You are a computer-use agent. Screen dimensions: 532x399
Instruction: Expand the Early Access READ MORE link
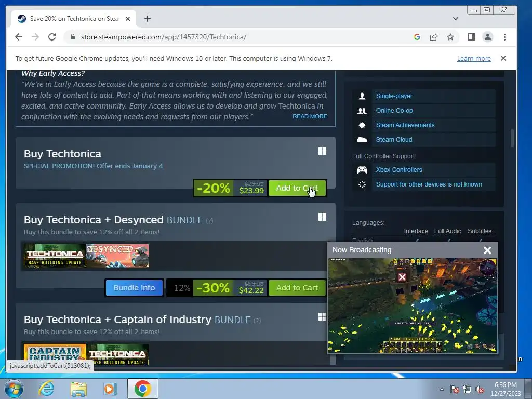tap(310, 116)
